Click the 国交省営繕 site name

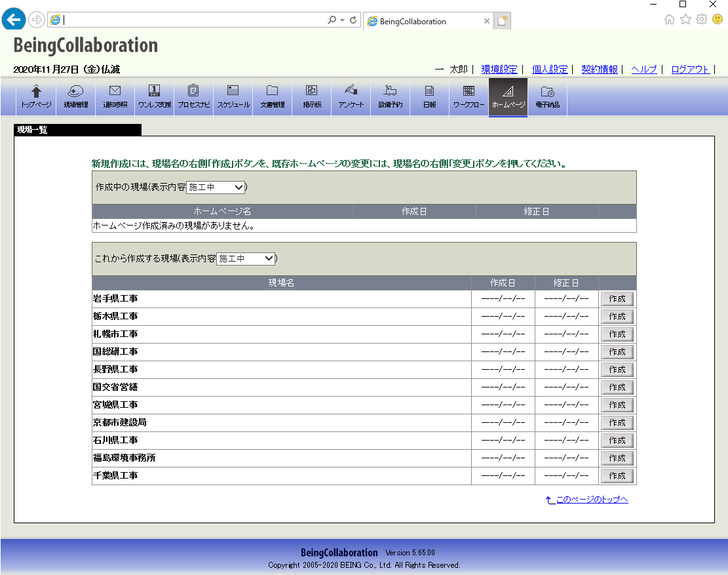point(115,387)
